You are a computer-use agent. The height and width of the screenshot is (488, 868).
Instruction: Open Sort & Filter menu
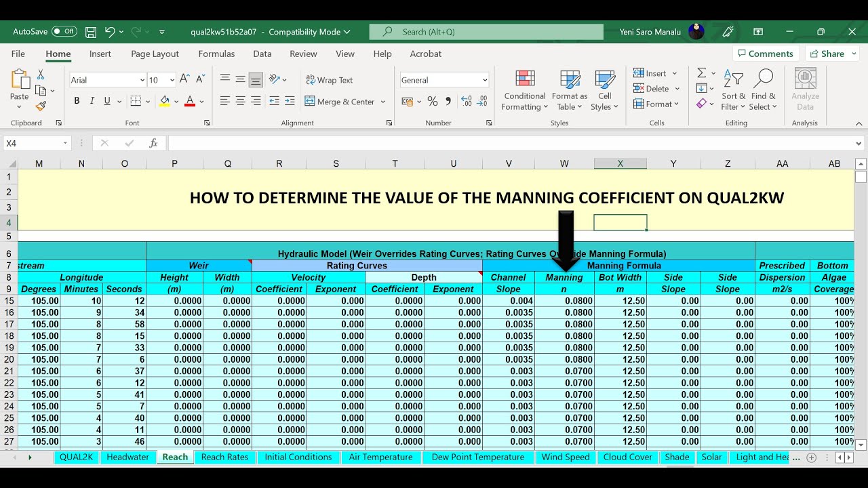pyautogui.click(x=733, y=89)
